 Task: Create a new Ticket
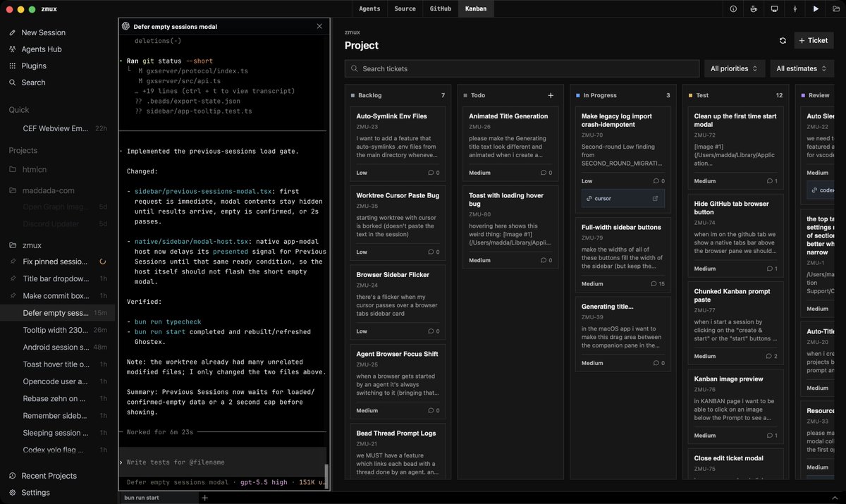(814, 41)
